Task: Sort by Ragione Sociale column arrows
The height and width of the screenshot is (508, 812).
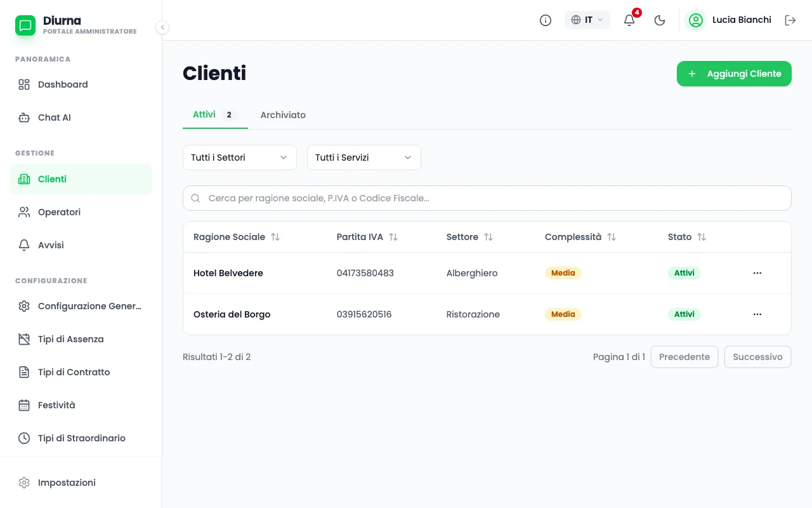Action: click(275, 237)
